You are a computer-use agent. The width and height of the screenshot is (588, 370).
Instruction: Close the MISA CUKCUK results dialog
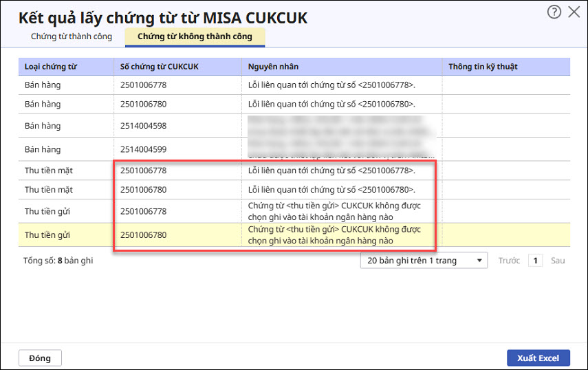click(x=574, y=12)
